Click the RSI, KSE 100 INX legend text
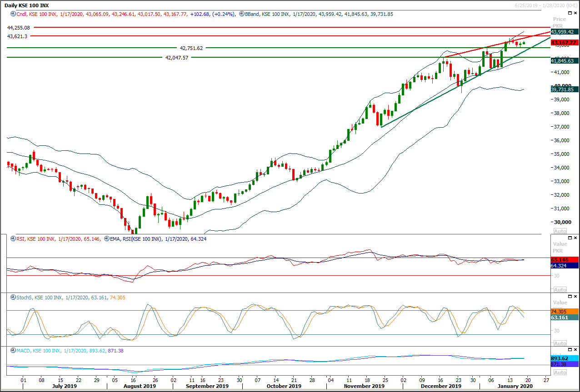580x392 pixels. point(37,238)
